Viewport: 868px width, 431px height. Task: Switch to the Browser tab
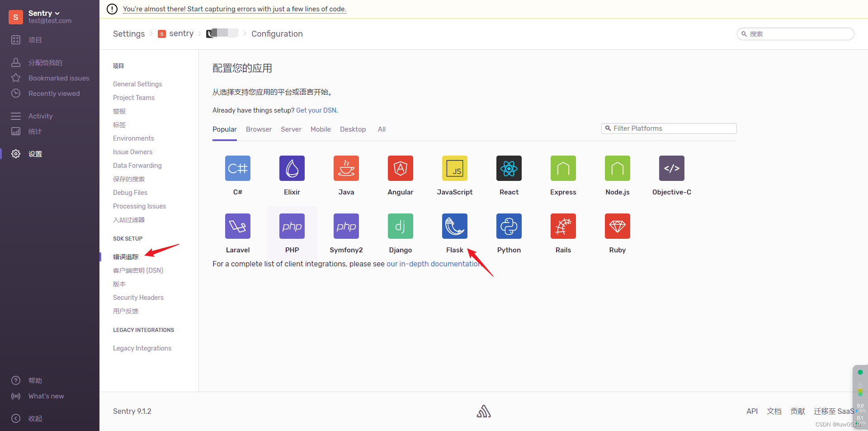(259, 129)
